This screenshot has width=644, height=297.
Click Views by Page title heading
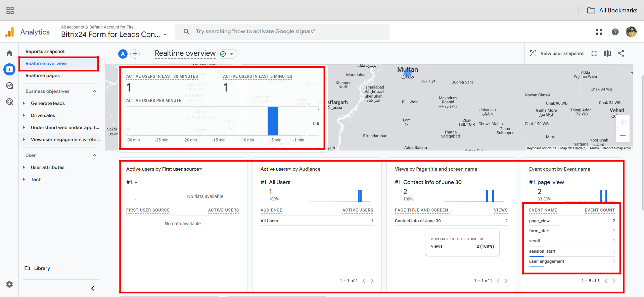436,169
